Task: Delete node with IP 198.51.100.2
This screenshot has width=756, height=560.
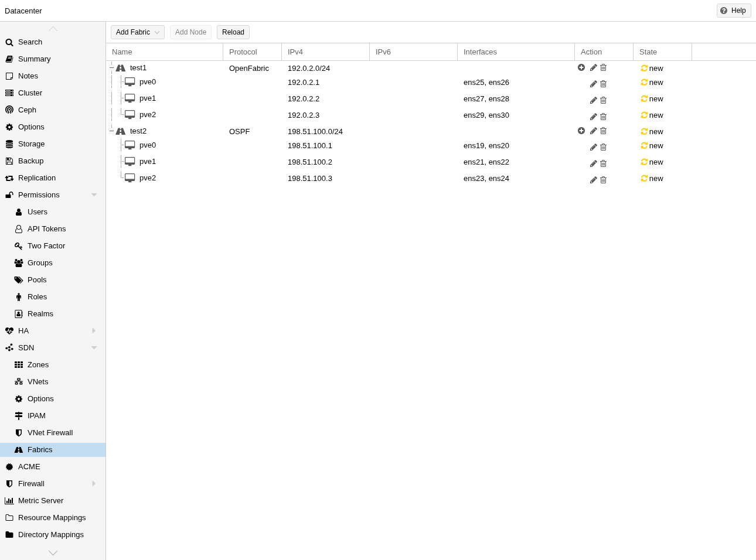Action: tap(604, 163)
